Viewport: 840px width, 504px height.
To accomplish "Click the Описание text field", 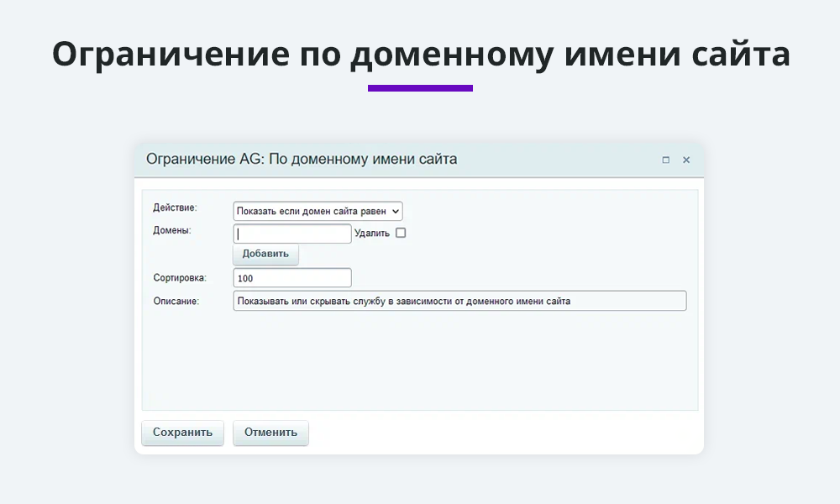I will click(459, 300).
